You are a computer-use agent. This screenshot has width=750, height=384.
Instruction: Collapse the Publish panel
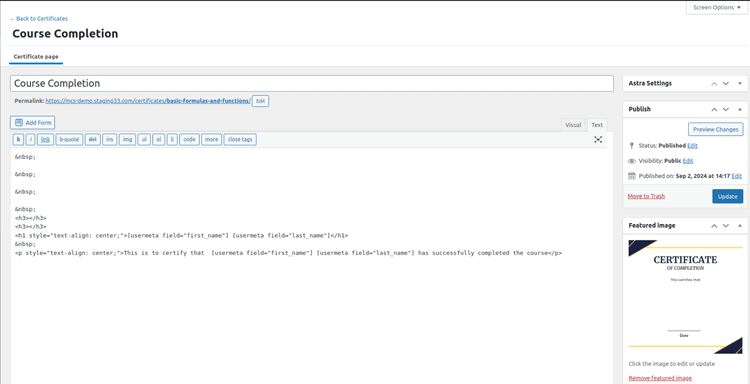739,109
